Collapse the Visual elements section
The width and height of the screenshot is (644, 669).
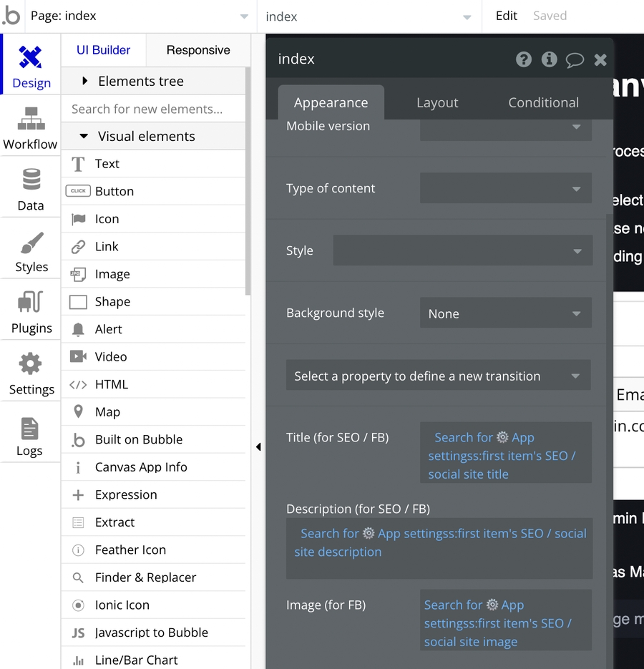coord(84,136)
